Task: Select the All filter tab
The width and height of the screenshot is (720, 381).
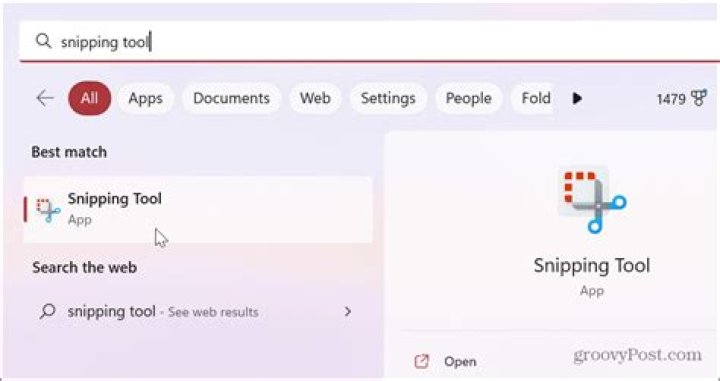Action: pos(90,98)
